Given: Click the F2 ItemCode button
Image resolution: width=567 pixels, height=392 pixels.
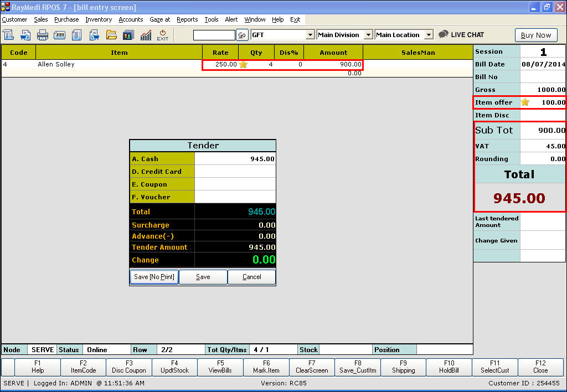Looking at the screenshot, I should (83, 367).
